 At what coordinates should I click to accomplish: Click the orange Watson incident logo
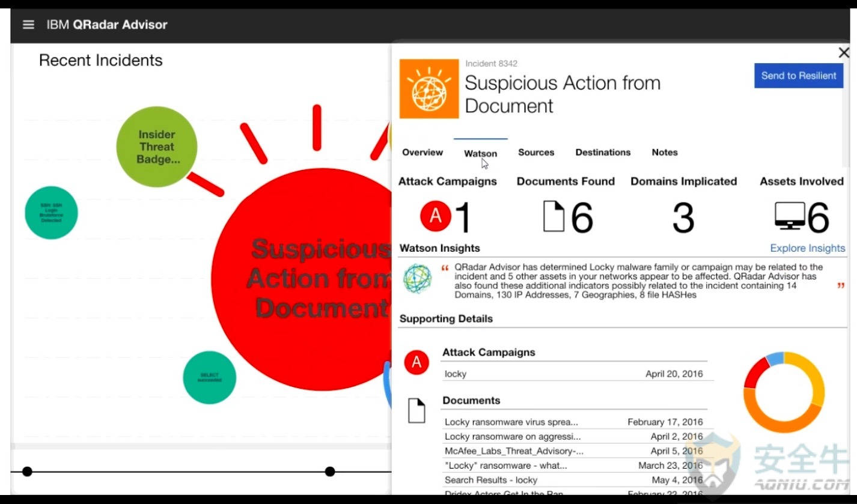[429, 89]
